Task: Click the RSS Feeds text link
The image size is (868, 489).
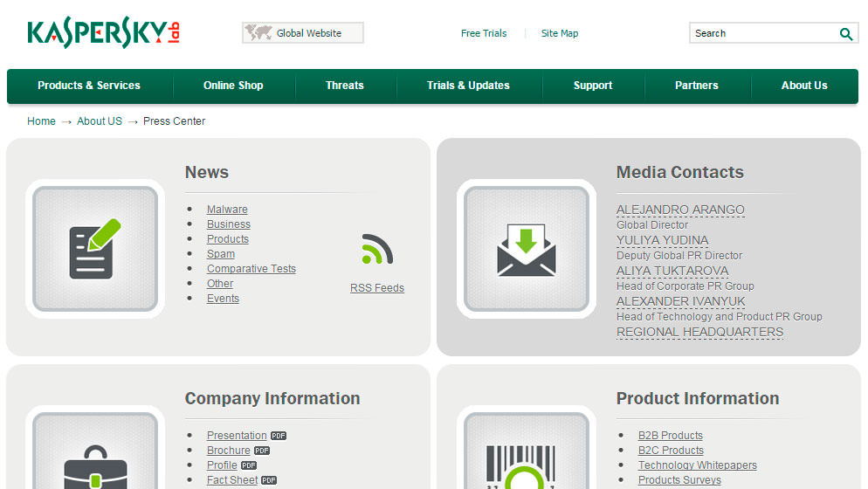Action: click(x=377, y=288)
